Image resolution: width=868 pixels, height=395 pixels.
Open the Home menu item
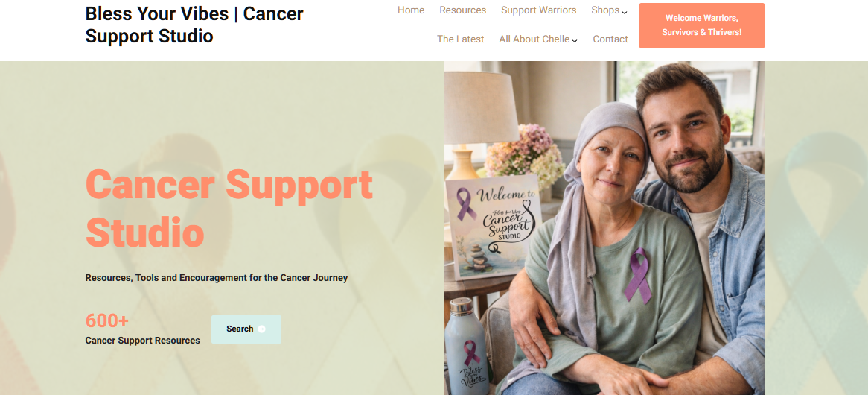point(411,10)
